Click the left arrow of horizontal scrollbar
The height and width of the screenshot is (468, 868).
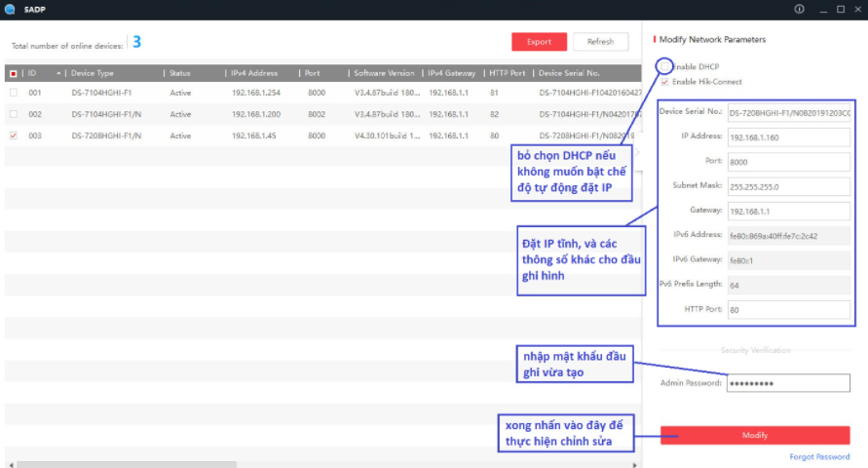point(11,465)
